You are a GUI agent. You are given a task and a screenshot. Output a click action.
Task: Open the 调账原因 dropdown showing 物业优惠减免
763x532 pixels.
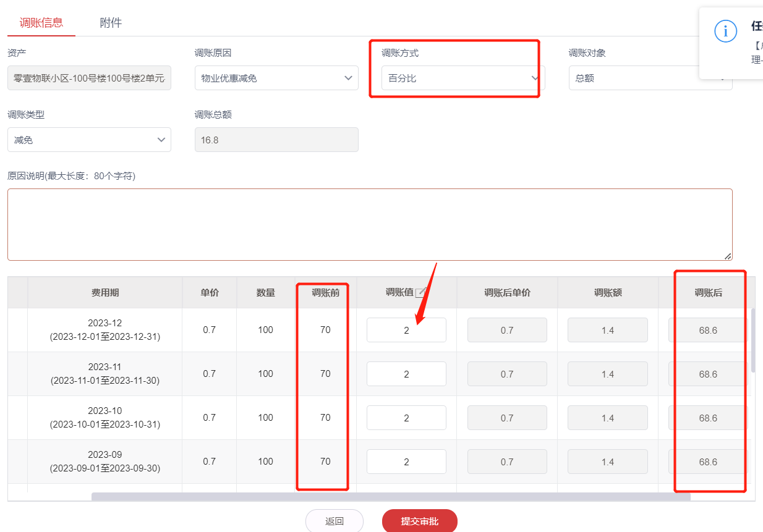(x=276, y=78)
